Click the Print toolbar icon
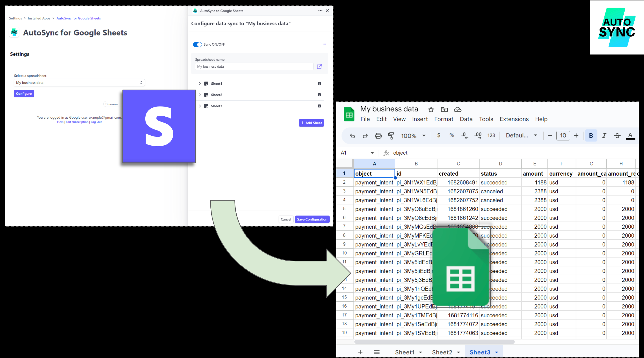The image size is (644, 358). 378,136
